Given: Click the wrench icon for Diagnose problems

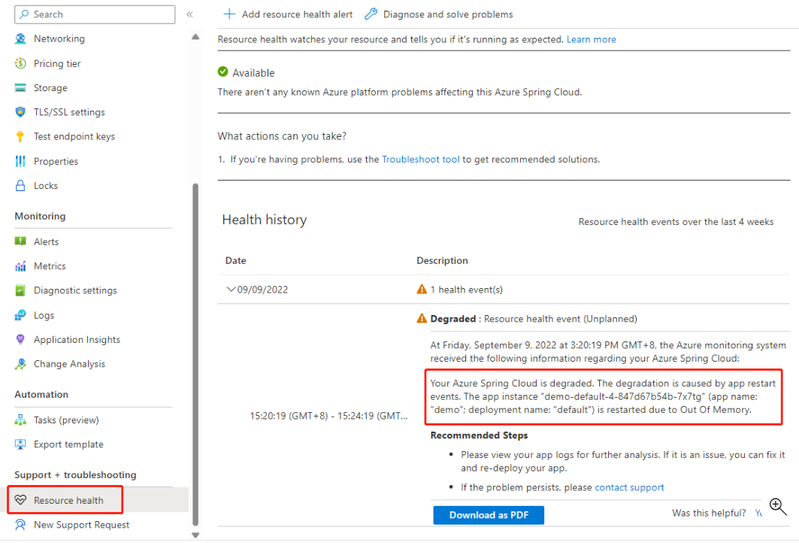Looking at the screenshot, I should click(x=371, y=14).
